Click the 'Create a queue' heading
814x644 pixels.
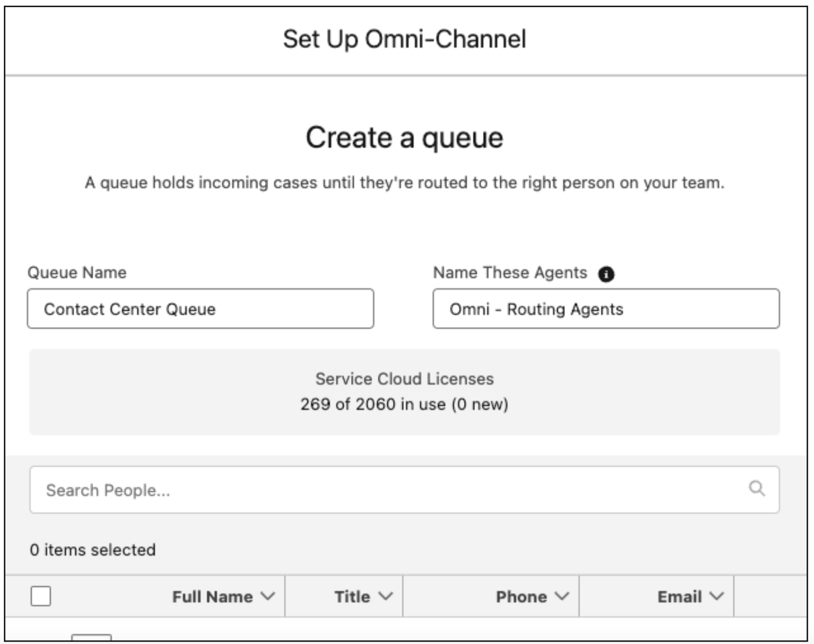pos(404,137)
